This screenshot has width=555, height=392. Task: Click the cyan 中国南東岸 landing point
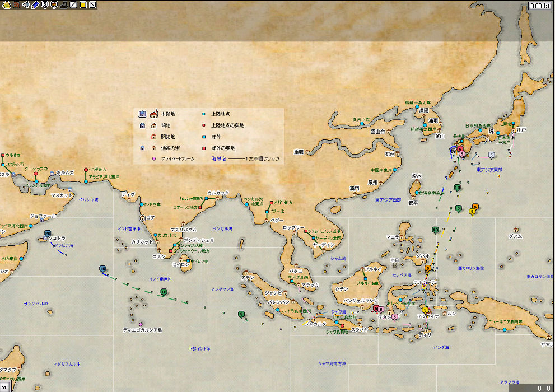pyautogui.click(x=395, y=170)
